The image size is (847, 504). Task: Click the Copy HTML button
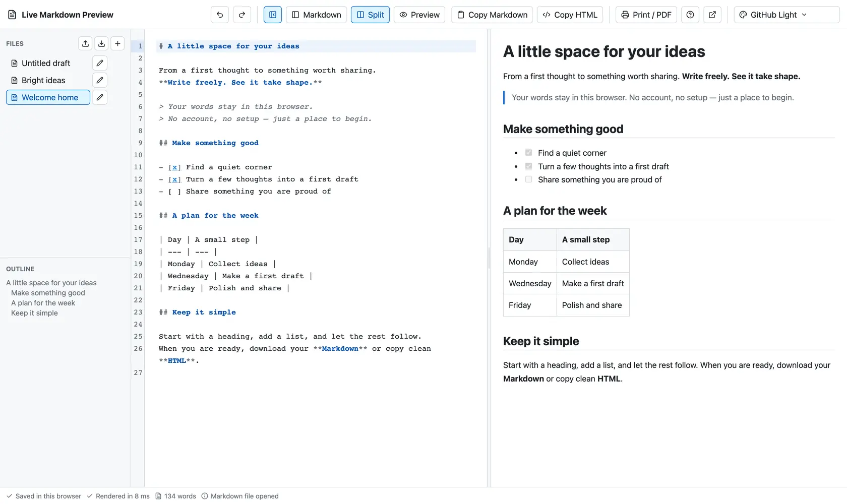[570, 15]
